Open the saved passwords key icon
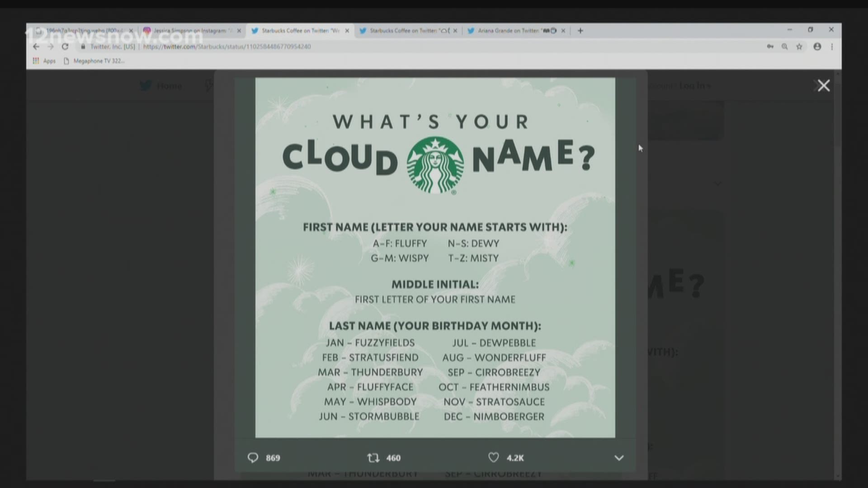 coord(770,47)
